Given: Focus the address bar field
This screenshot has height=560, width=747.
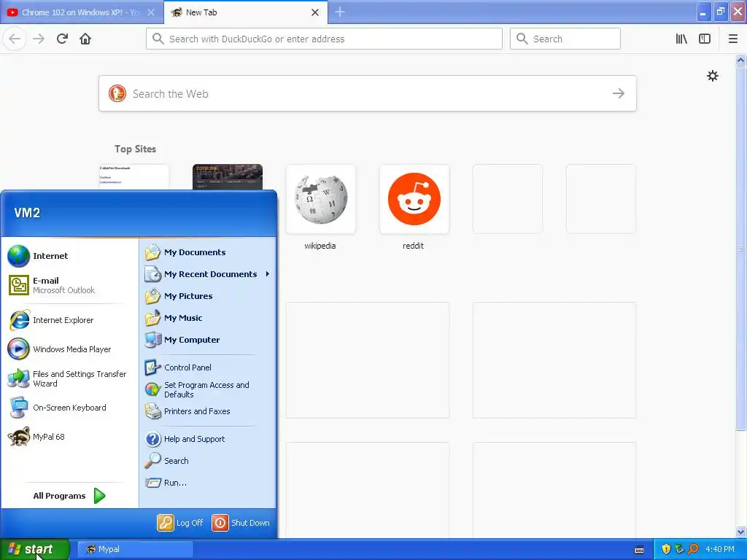Looking at the screenshot, I should point(324,39).
